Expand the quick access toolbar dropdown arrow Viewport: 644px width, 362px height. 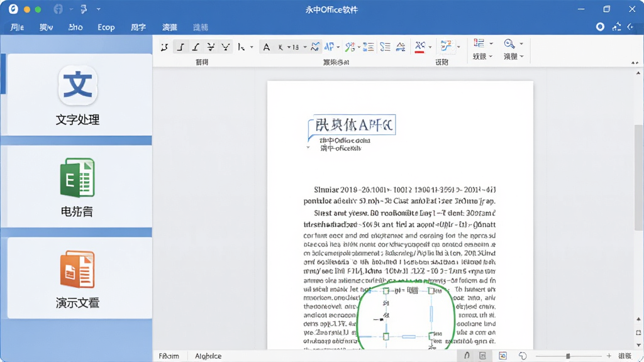click(x=99, y=9)
